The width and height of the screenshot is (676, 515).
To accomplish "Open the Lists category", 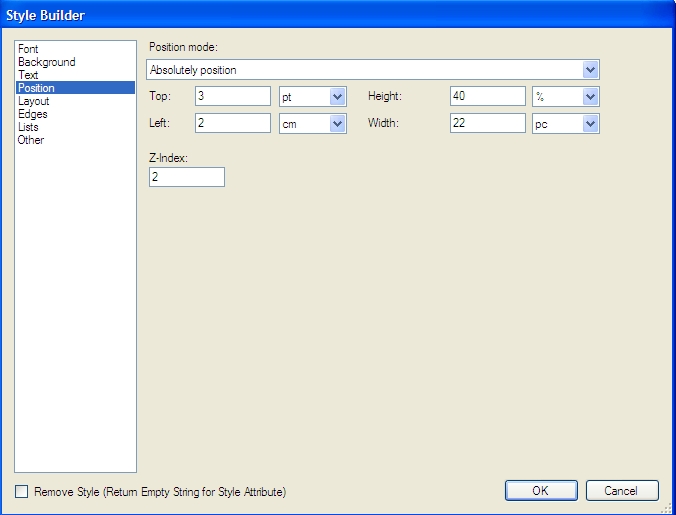I will [x=28, y=127].
